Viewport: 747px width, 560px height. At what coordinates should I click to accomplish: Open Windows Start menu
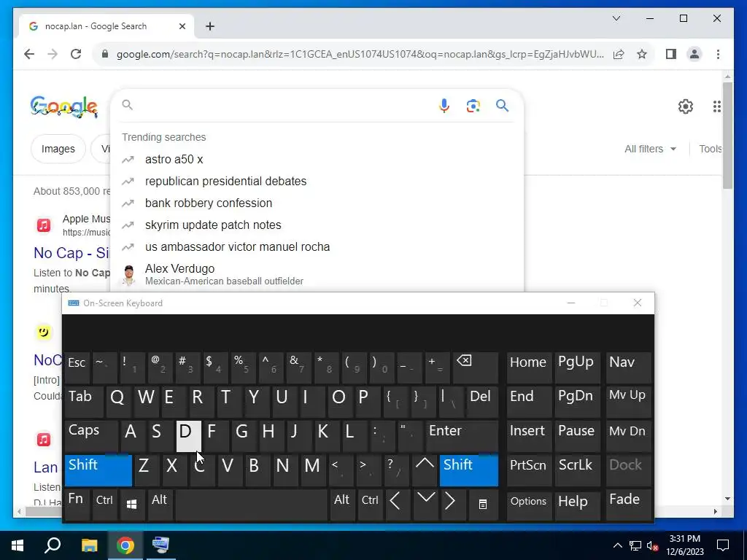coord(18,545)
